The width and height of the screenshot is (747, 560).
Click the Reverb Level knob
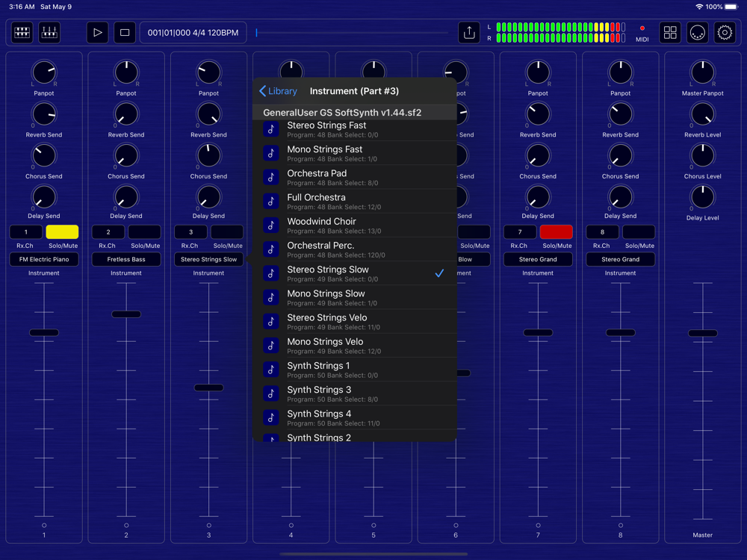click(703, 114)
